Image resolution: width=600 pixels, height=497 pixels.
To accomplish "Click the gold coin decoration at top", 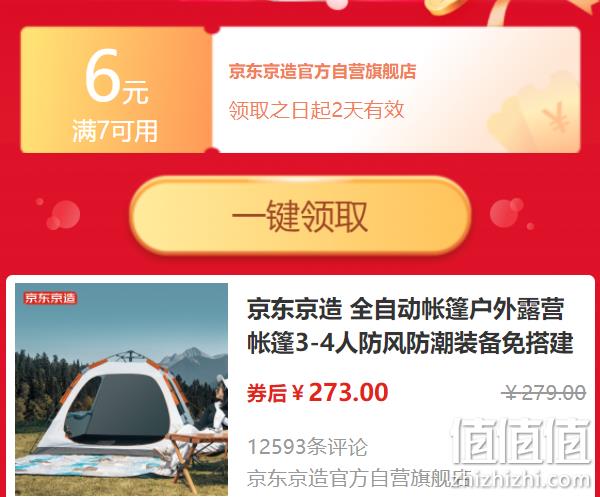I will [x=445, y=7].
